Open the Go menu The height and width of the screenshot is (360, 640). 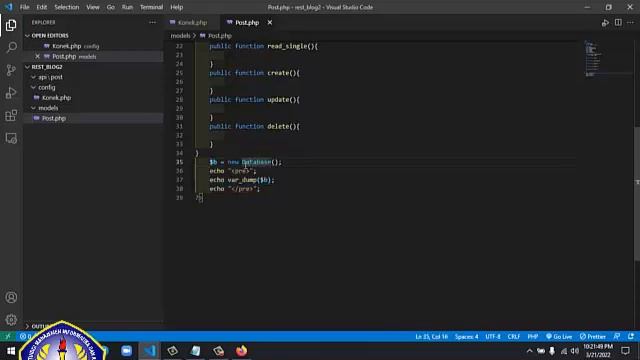pyautogui.click(x=111, y=7)
